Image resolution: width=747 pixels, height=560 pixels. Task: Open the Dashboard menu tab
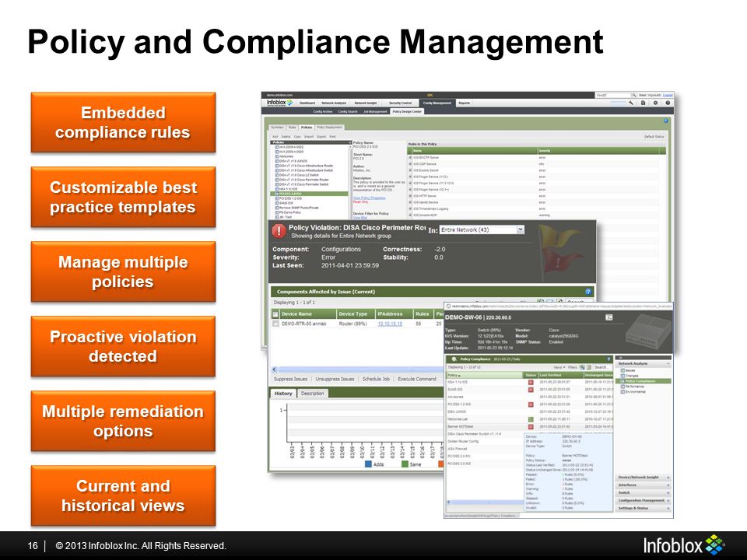307,103
